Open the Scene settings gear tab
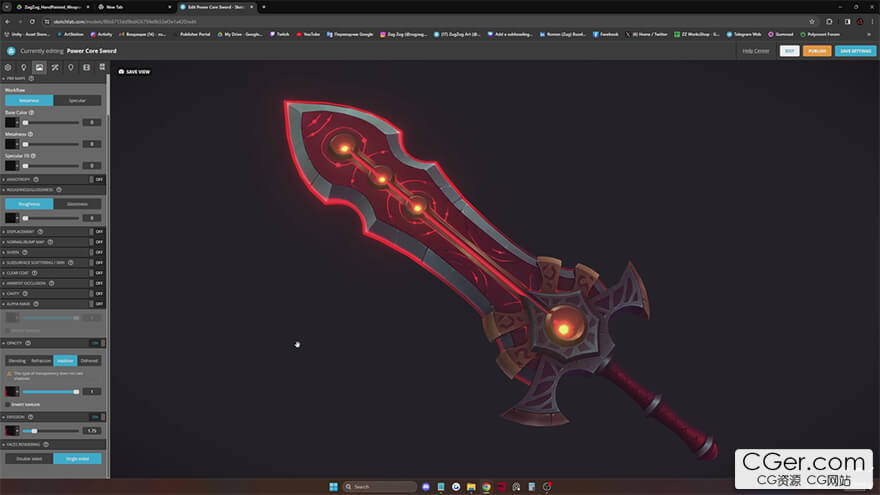This screenshot has height=495, width=880. click(x=8, y=67)
